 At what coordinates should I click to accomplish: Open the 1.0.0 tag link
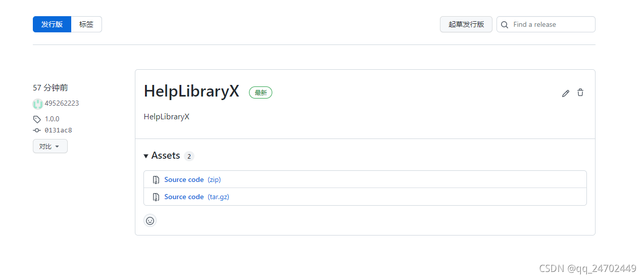[52, 119]
